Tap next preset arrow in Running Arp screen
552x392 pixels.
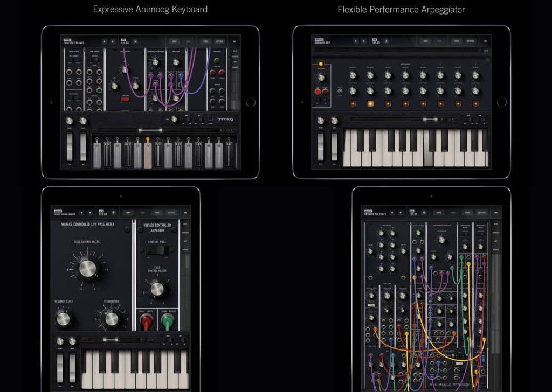pyautogui.click(x=364, y=41)
